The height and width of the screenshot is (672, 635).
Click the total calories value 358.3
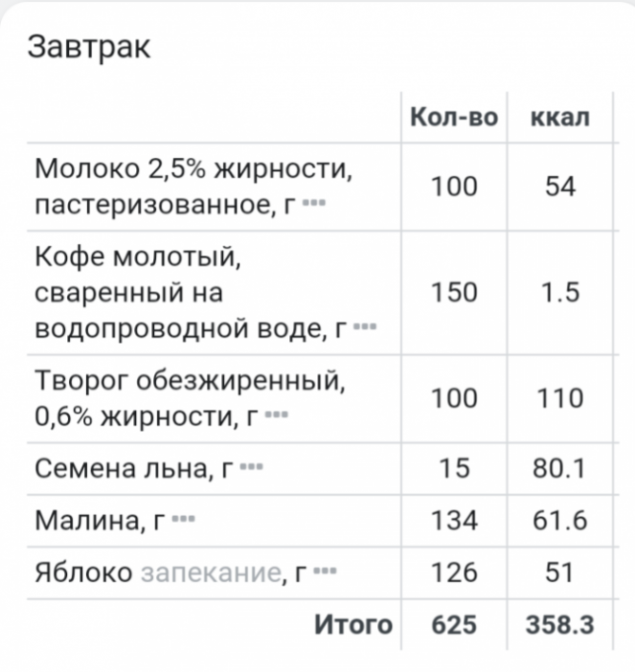point(560,625)
